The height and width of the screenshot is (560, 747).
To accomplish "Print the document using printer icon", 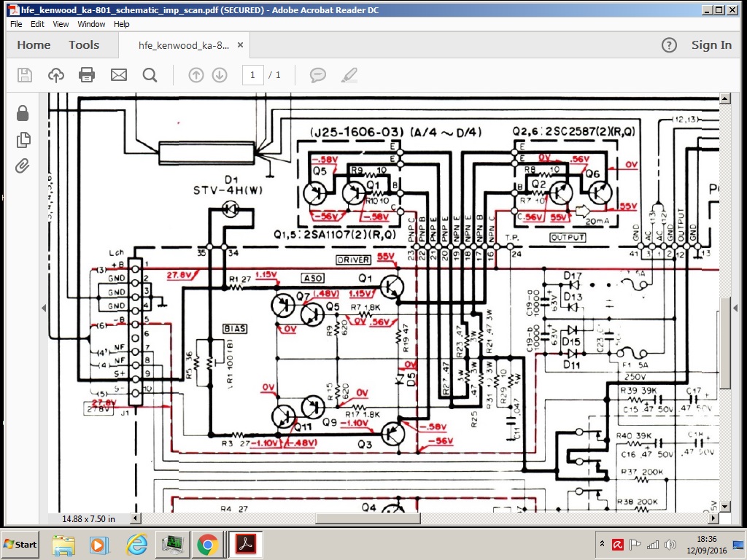I will (x=87, y=75).
